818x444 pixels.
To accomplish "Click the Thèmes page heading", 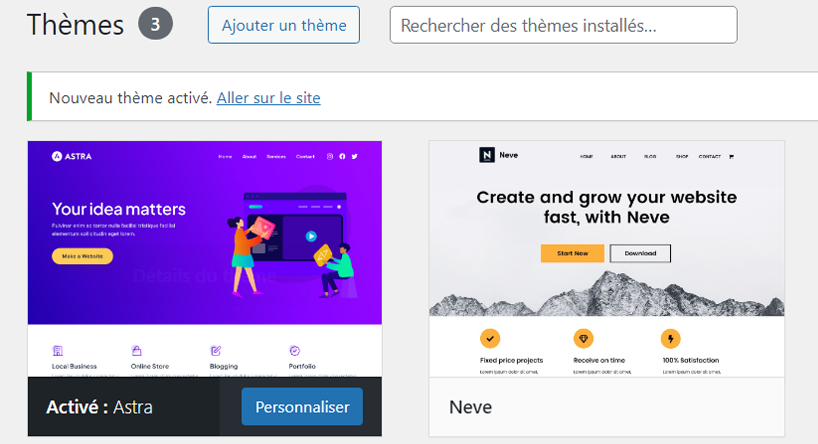I will point(75,25).
